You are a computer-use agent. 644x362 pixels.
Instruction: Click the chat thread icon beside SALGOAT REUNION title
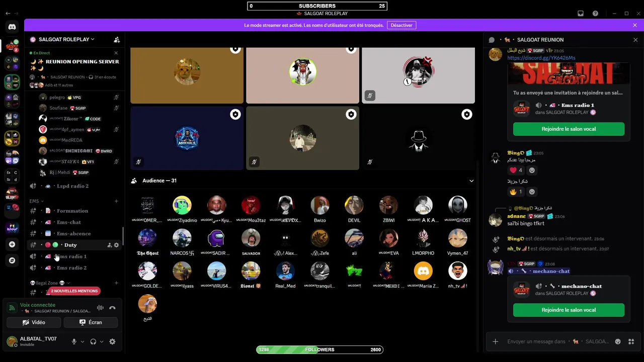[492, 40]
